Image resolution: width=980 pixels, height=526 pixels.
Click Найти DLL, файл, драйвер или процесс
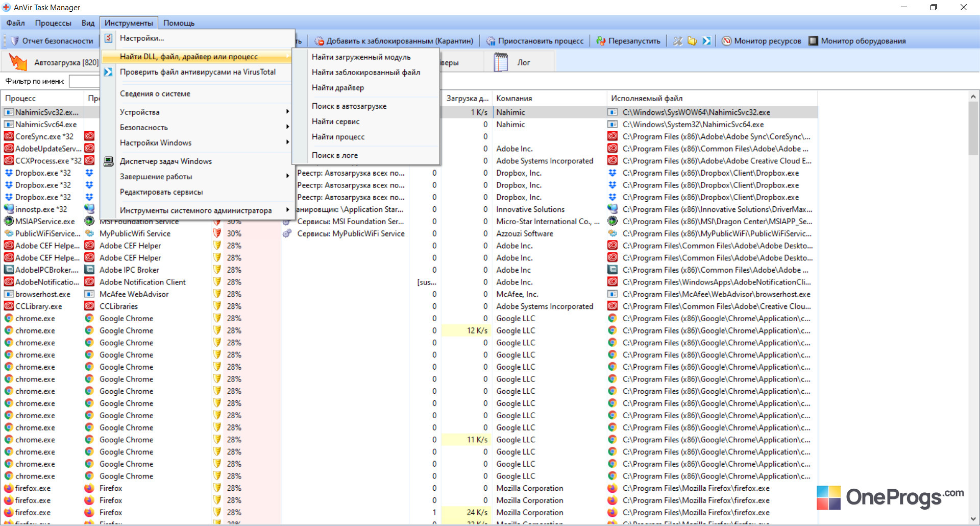click(x=198, y=57)
